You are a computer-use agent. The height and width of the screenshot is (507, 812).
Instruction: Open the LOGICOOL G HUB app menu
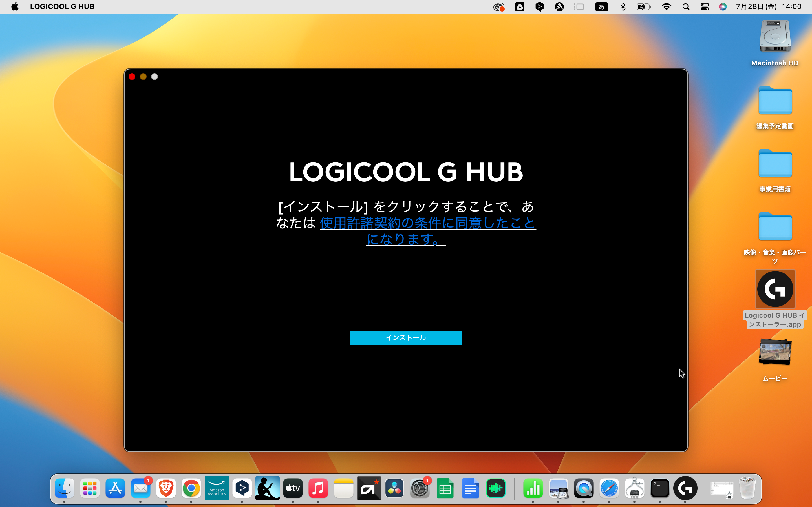[x=62, y=7]
